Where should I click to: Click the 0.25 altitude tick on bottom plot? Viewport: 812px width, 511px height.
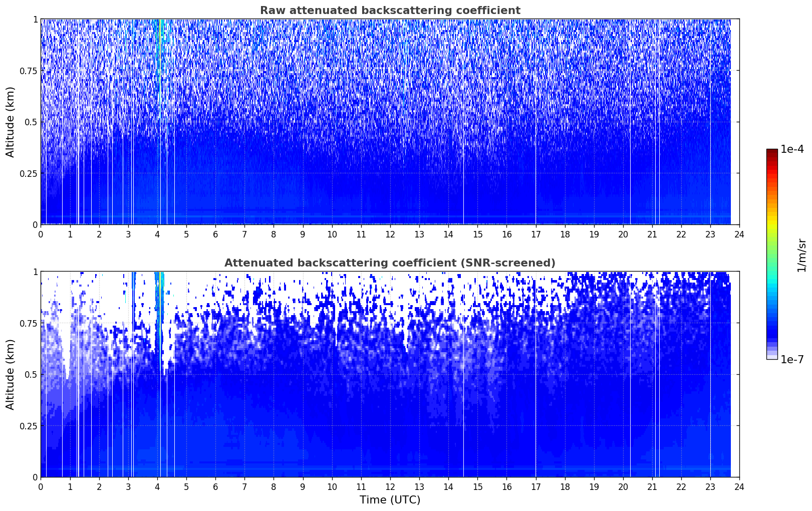coord(27,426)
